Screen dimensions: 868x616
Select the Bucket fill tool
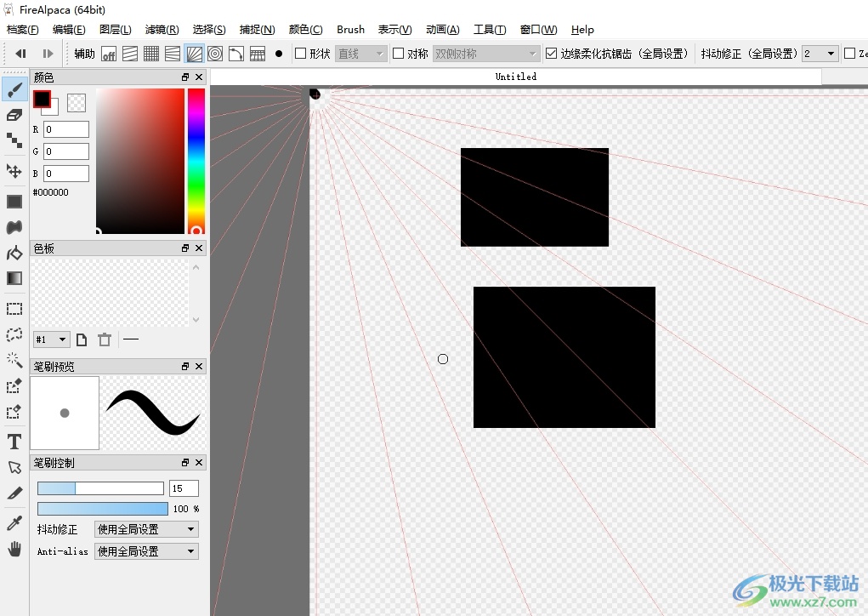click(x=14, y=253)
